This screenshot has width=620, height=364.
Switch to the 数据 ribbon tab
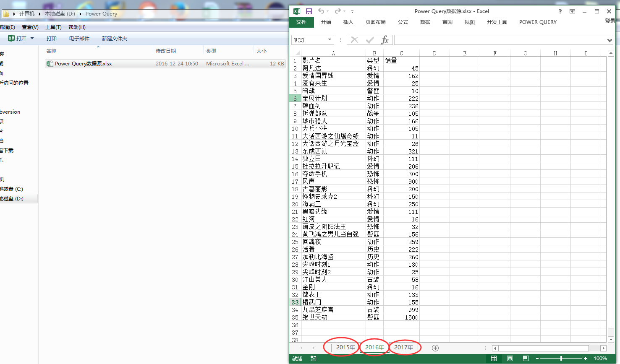[425, 22]
